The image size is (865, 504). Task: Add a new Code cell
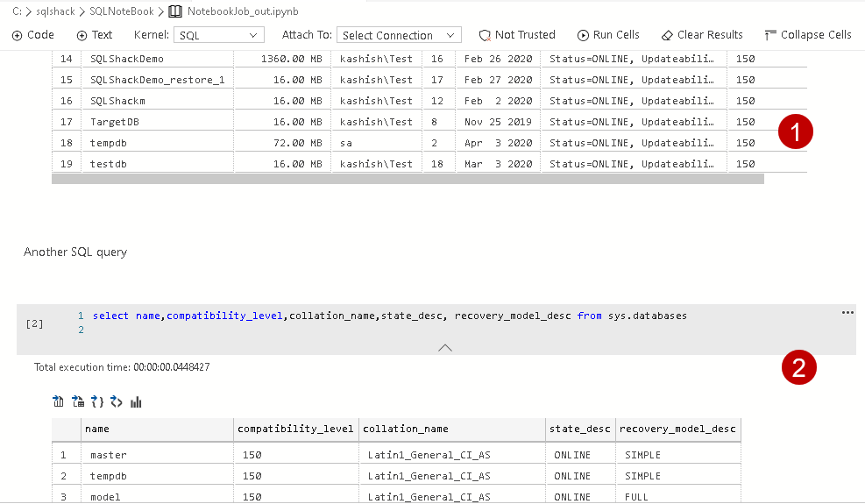[33, 35]
